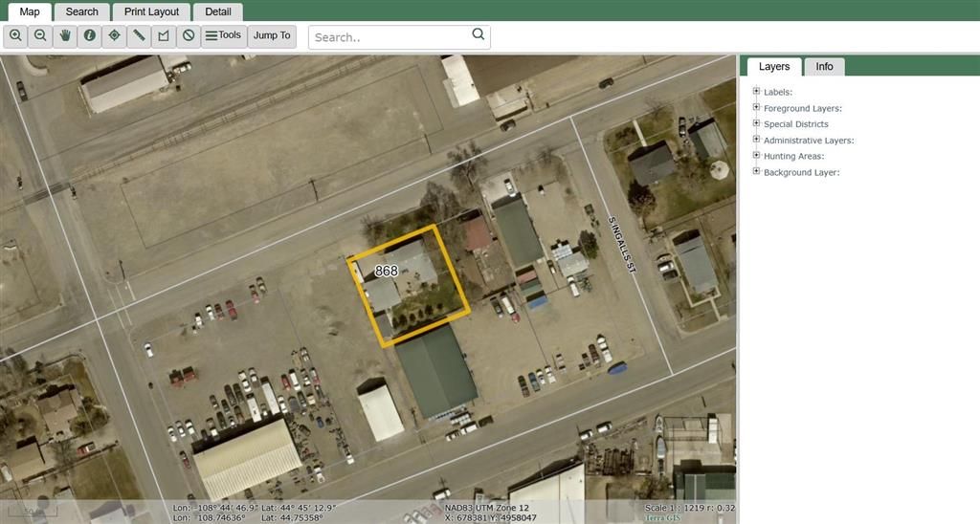Switch to the Print Layout tab
The image size is (980, 524).
[151, 11]
